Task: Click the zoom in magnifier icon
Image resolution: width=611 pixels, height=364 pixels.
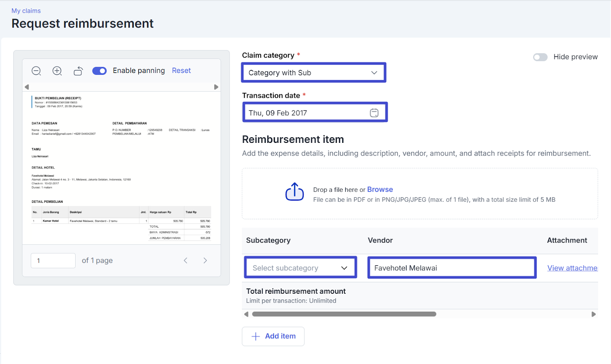Action: 57,71
